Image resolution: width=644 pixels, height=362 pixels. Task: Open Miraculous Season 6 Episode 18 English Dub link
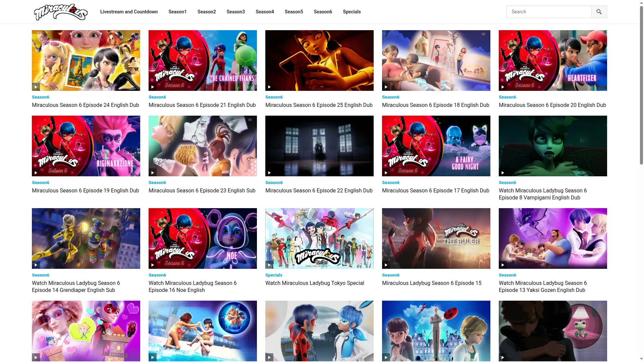(436, 105)
